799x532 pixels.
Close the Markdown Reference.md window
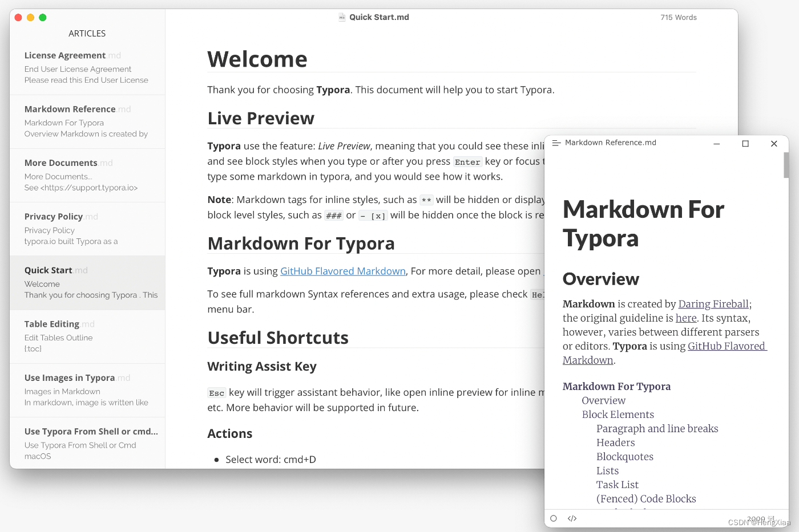[x=774, y=144]
